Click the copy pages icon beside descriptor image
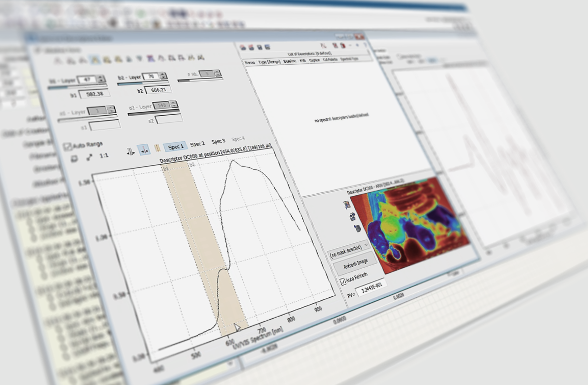The image size is (588, 385). [357, 228]
